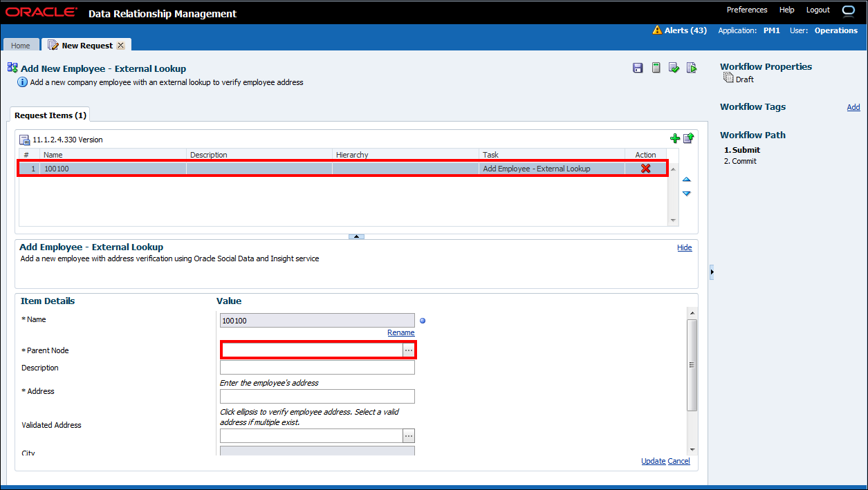Move request item up with blue arrow
This screenshot has height=490, width=868.
(x=686, y=180)
